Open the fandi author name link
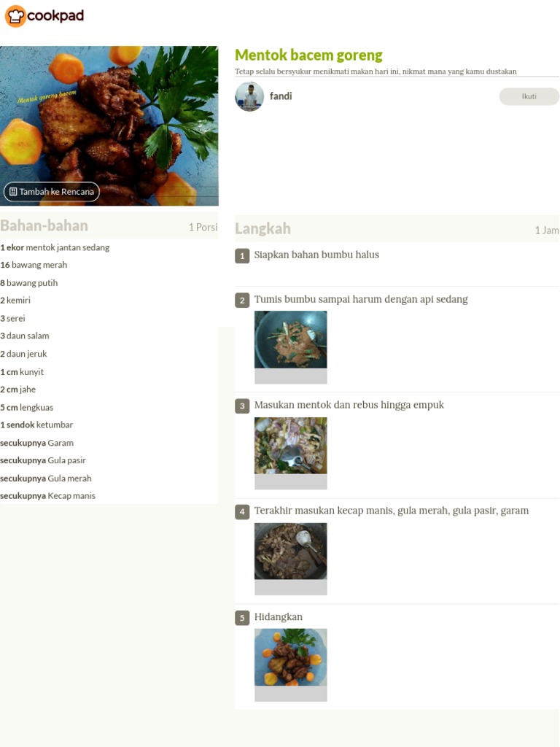 (281, 96)
